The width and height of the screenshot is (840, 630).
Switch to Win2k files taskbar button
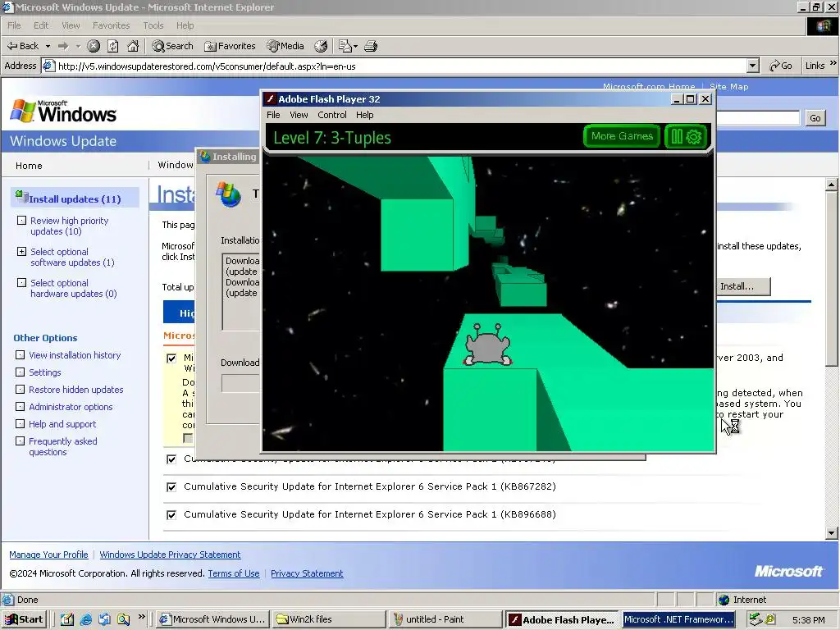(328, 619)
